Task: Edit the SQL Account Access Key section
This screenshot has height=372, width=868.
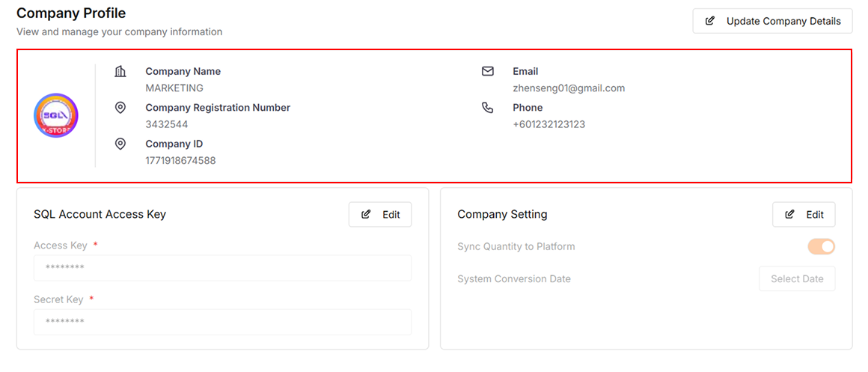Action: point(380,215)
